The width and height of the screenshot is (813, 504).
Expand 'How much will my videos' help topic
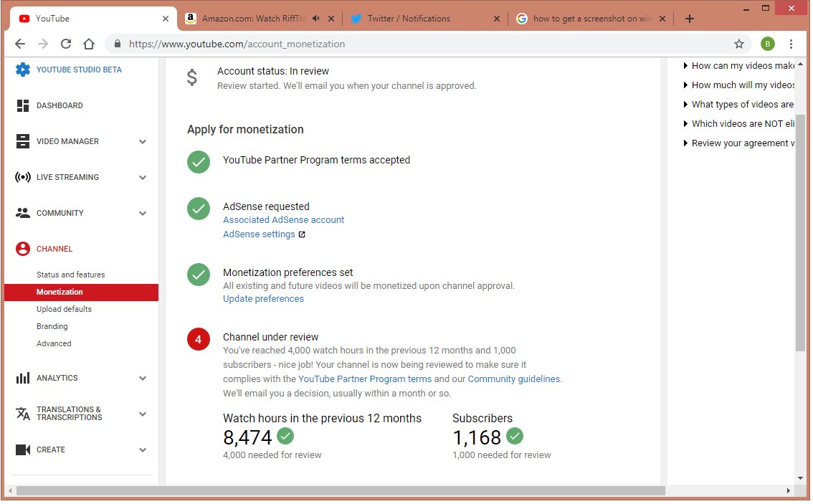pyautogui.click(x=741, y=85)
